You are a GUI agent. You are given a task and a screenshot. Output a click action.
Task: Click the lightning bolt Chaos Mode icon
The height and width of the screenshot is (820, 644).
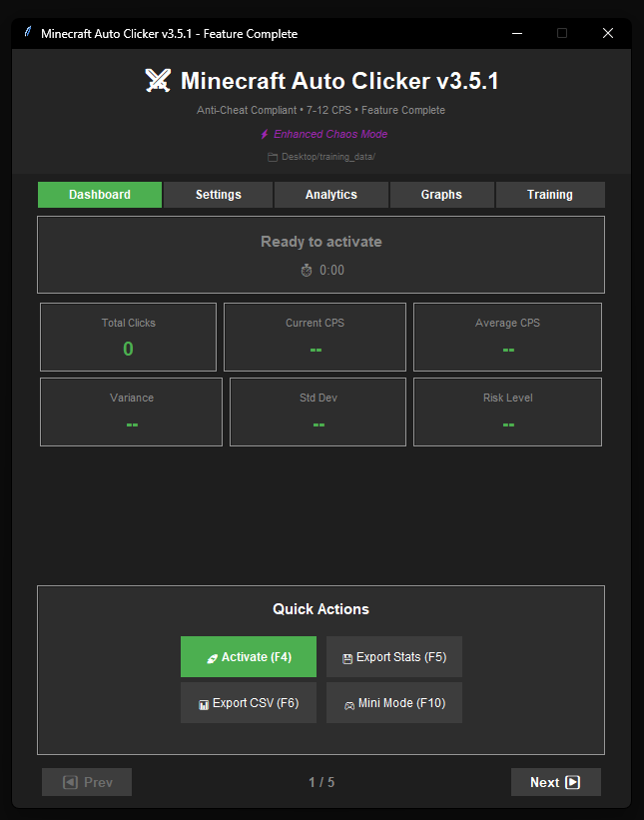pyautogui.click(x=265, y=135)
